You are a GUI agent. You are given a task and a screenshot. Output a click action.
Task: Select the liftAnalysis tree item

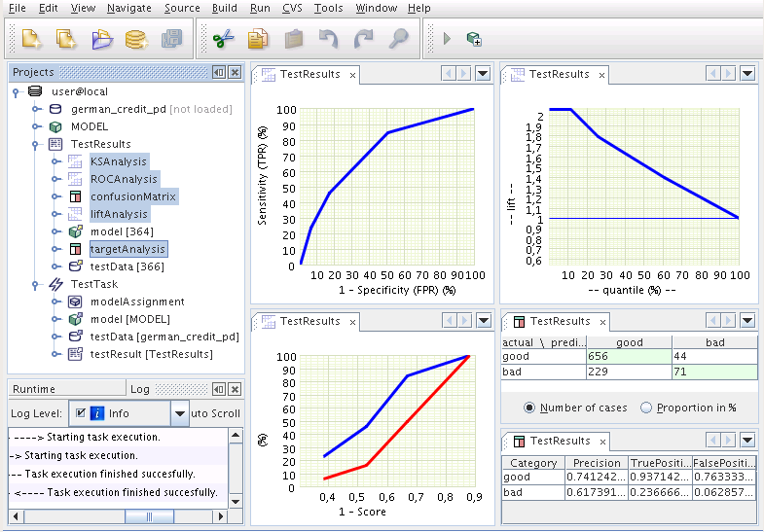pos(119,214)
